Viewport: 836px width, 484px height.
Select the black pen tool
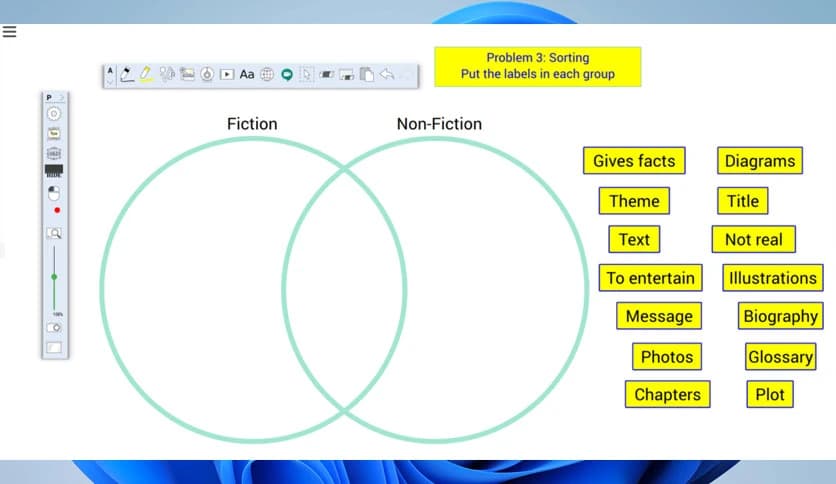coord(126,74)
